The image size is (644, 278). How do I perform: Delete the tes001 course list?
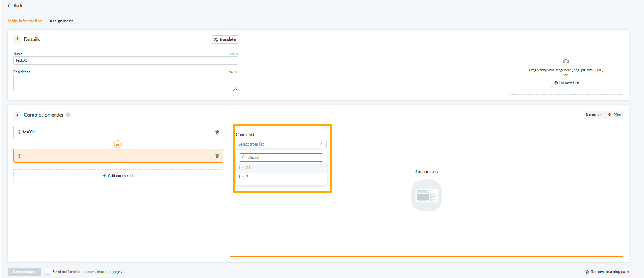[217, 132]
